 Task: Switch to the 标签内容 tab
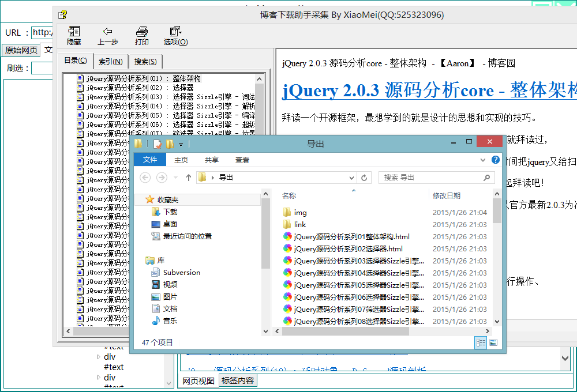pyautogui.click(x=237, y=380)
